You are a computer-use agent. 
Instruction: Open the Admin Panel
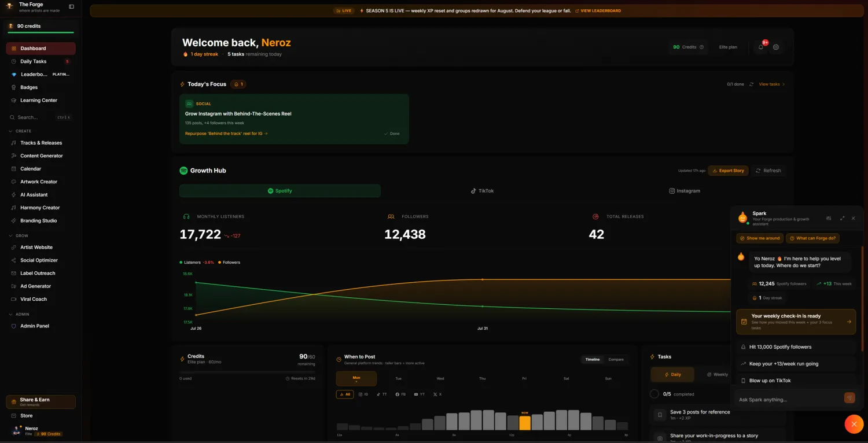41,326
